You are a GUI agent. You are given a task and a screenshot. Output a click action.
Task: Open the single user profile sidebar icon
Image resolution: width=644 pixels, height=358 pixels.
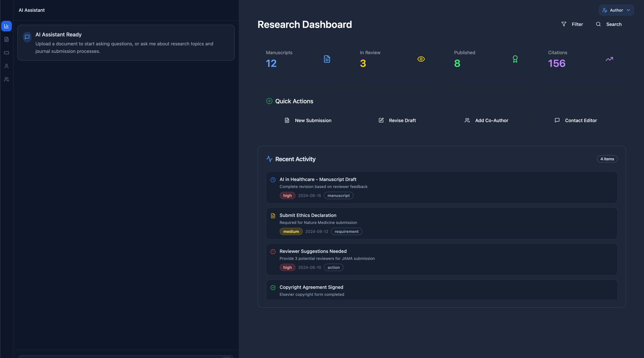[6, 66]
